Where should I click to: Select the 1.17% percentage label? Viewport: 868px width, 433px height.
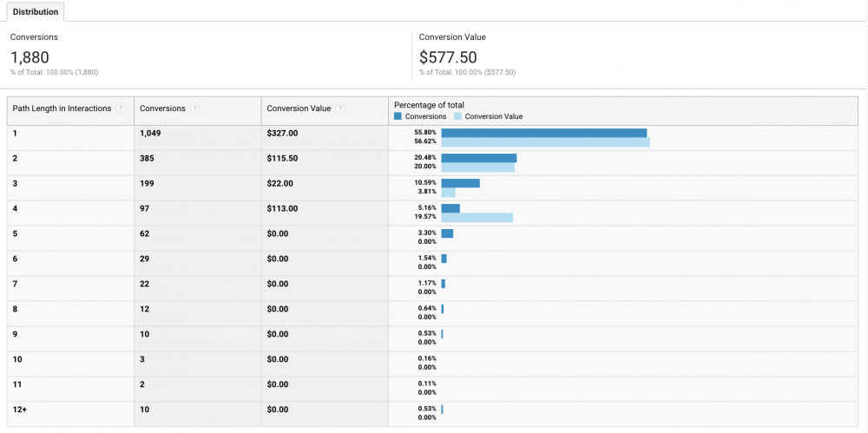click(x=427, y=283)
